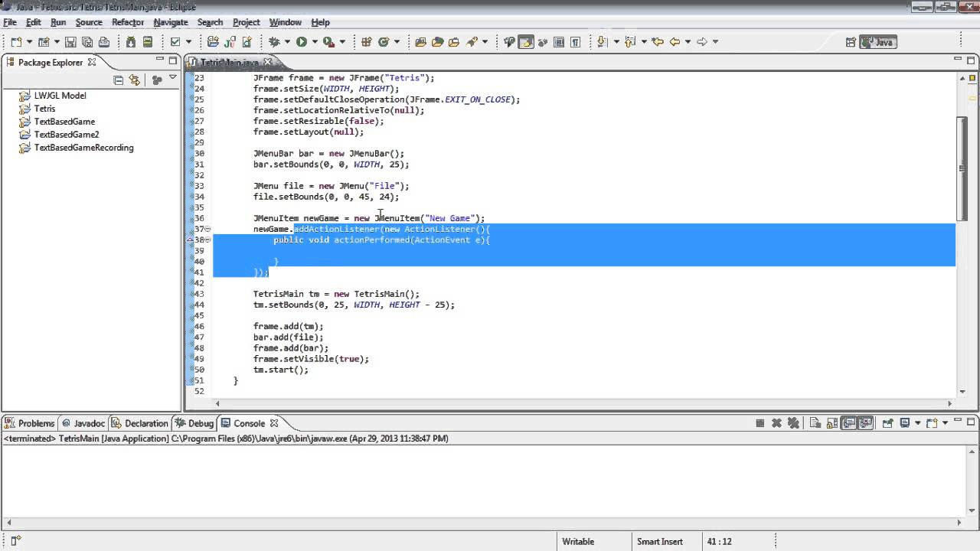Image resolution: width=980 pixels, height=551 pixels.
Task: Click the Print toolbar icon
Action: (x=103, y=42)
